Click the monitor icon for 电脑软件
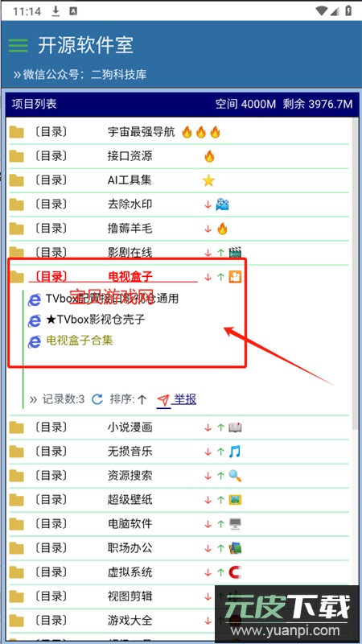 [235, 524]
